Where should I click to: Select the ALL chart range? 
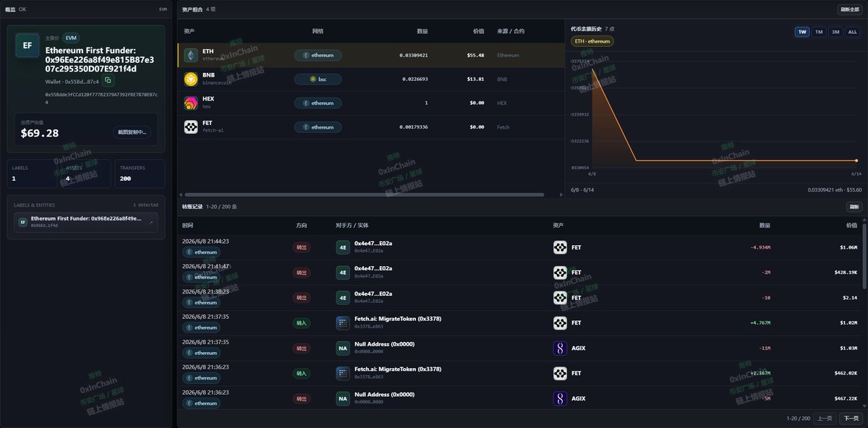(852, 32)
